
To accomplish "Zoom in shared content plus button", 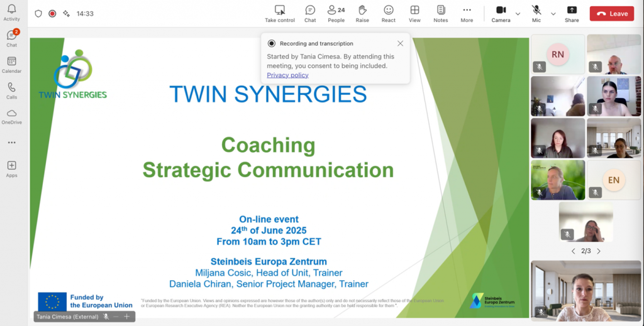I will tap(127, 317).
